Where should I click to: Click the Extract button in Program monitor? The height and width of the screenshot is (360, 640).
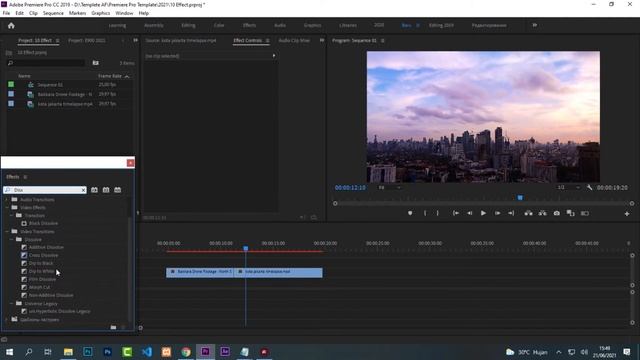click(x=542, y=213)
